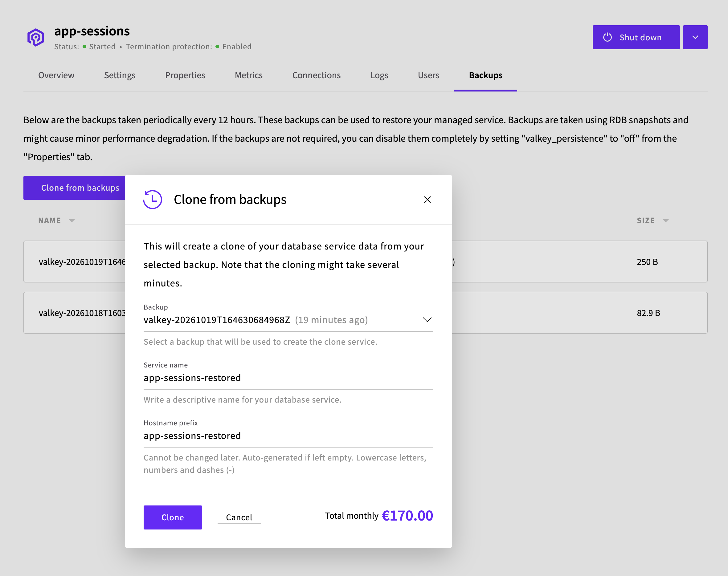
Task: Go to the Properties tab
Action: point(185,75)
